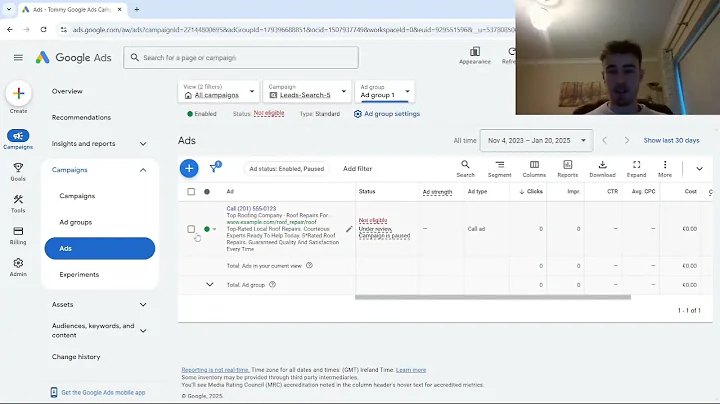Go to previous date range arrow
This screenshot has height=404, width=720.
[605, 140]
